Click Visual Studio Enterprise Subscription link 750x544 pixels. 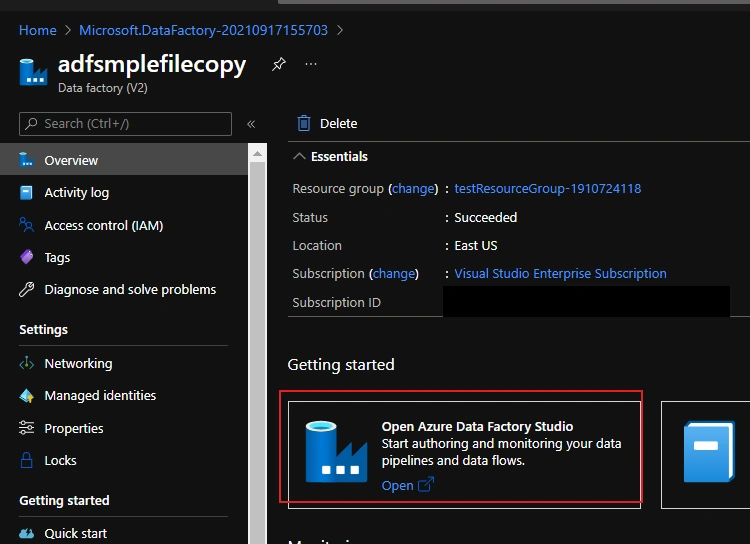pyautogui.click(x=560, y=274)
